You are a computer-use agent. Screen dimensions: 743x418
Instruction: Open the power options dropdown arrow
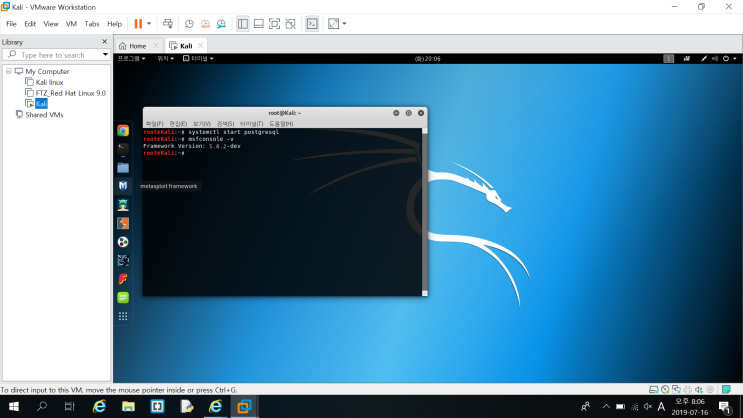tap(149, 24)
